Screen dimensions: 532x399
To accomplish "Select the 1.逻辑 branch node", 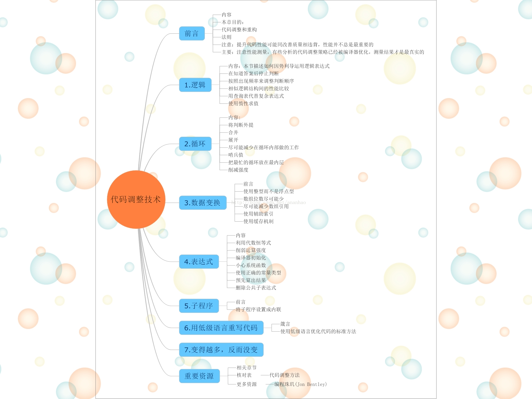I will [195, 85].
